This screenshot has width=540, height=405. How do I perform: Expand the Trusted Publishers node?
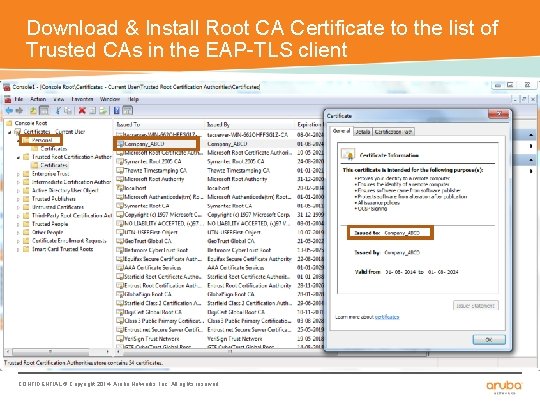(x=18, y=199)
